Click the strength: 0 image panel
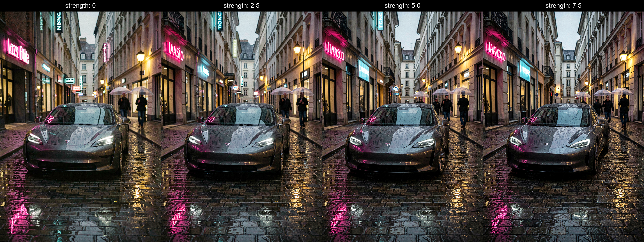The width and height of the screenshot is (644, 242). pyautogui.click(x=80, y=127)
